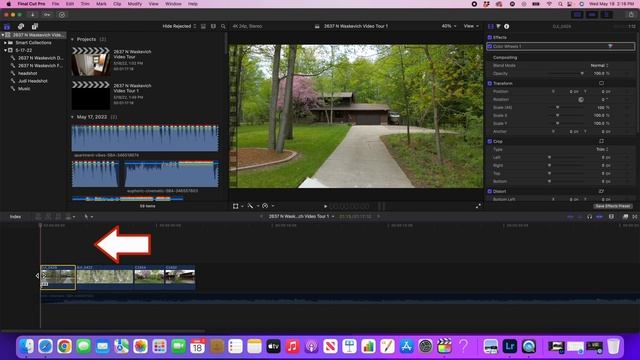This screenshot has height=360, width=640.
Task: Open the viewer View dropdown
Action: point(471,26)
